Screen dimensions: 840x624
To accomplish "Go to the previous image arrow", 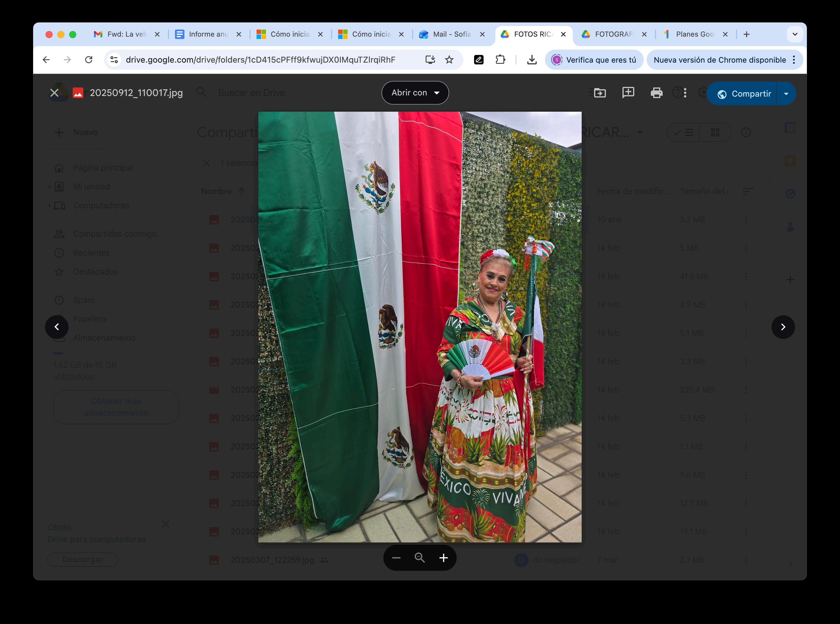I will [57, 327].
